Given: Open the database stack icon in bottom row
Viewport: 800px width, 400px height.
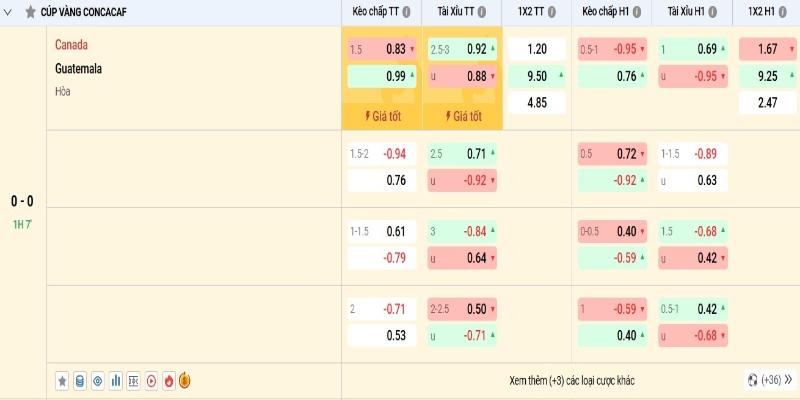Looking at the screenshot, I should click(x=80, y=380).
